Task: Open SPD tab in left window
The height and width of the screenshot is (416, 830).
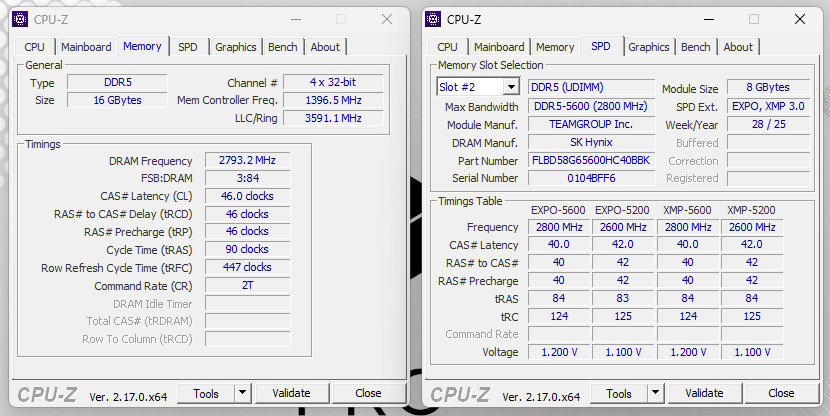Action: pyautogui.click(x=187, y=47)
